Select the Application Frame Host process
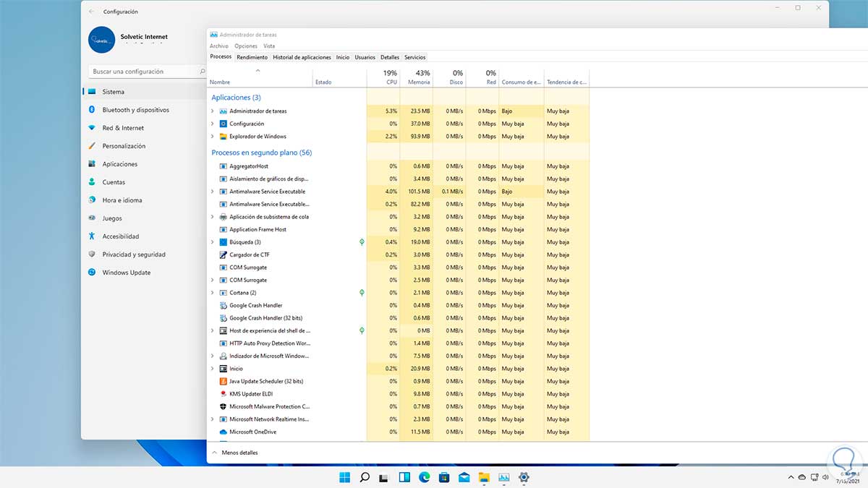The width and height of the screenshot is (868, 488). pos(398,230)
